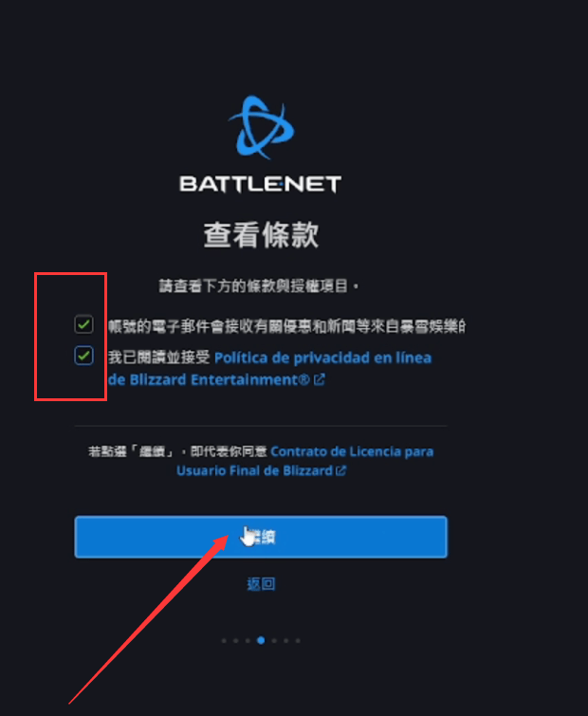Uncheck the email news and offers checkbox
The width and height of the screenshot is (588, 716).
pyautogui.click(x=84, y=324)
